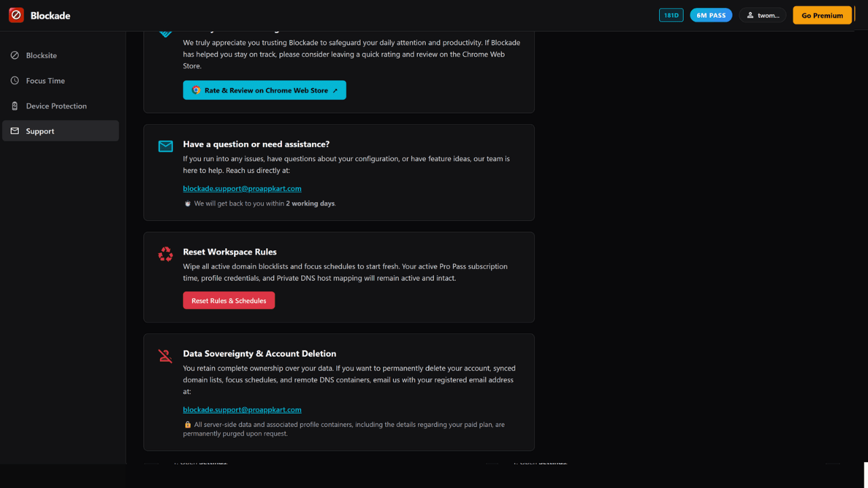Click the account deletion crossed-person icon

(x=165, y=356)
